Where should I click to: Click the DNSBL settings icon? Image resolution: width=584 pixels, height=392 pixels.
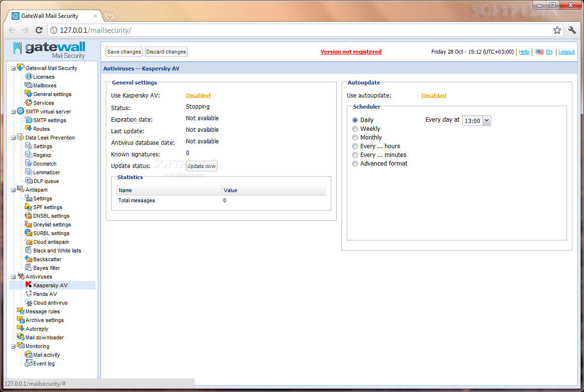click(x=28, y=216)
